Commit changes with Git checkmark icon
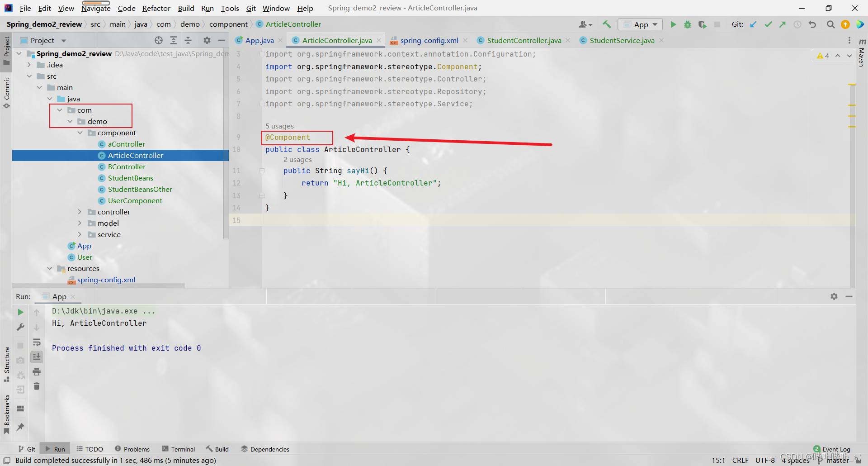Viewport: 868px width, 466px height. click(x=768, y=24)
